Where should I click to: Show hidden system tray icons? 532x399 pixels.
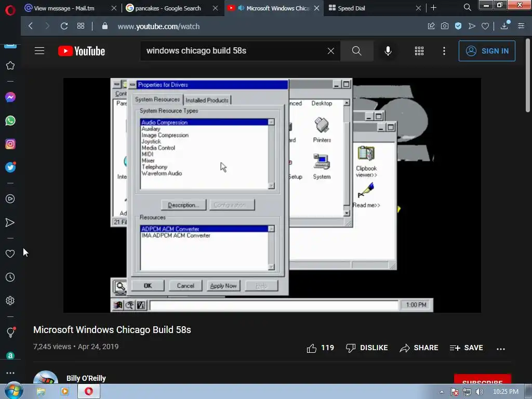[442, 392]
